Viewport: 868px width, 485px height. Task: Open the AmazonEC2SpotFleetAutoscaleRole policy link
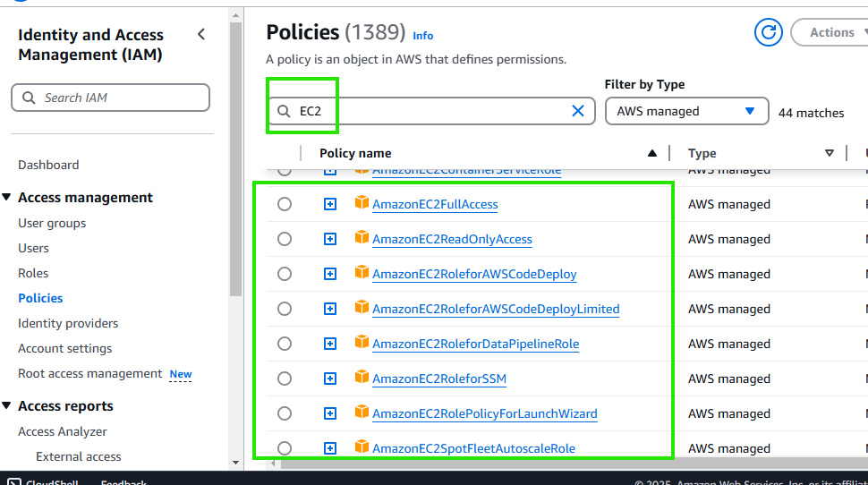(474, 448)
